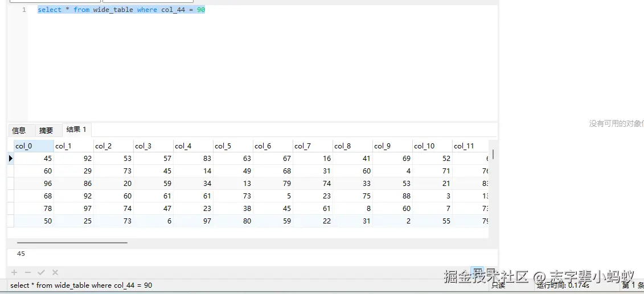The width and height of the screenshot is (644, 294).
Task: Click the minus icon to delete the record
Action: (x=28, y=272)
